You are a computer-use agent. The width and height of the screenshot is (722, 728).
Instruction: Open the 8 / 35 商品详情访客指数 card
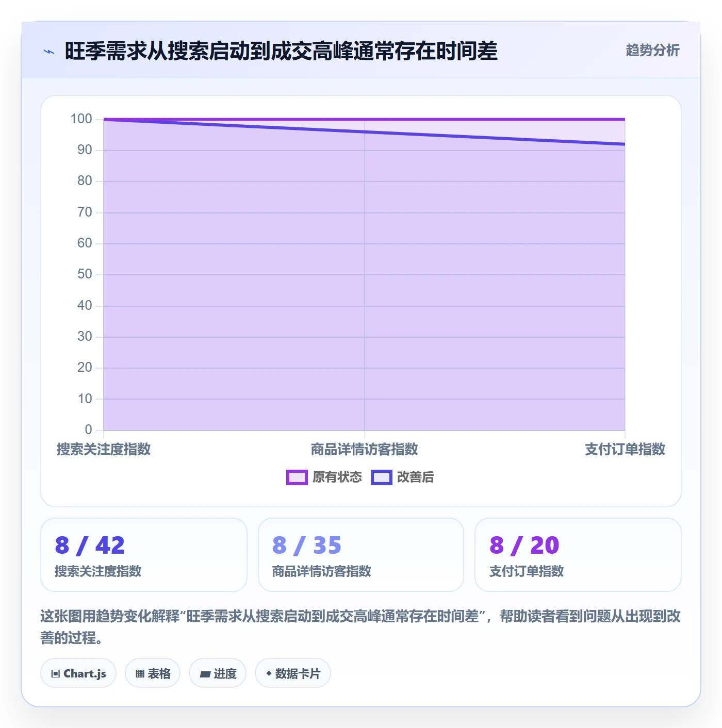tap(361, 555)
